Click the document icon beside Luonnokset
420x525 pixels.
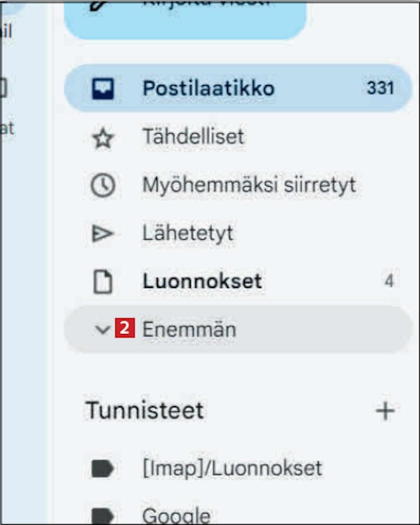103,282
